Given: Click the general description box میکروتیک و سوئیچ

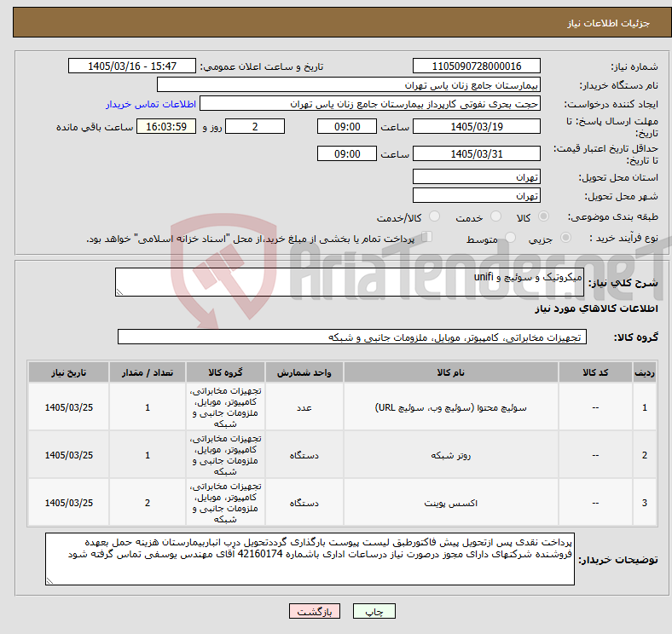Looking at the screenshot, I should point(350,282).
